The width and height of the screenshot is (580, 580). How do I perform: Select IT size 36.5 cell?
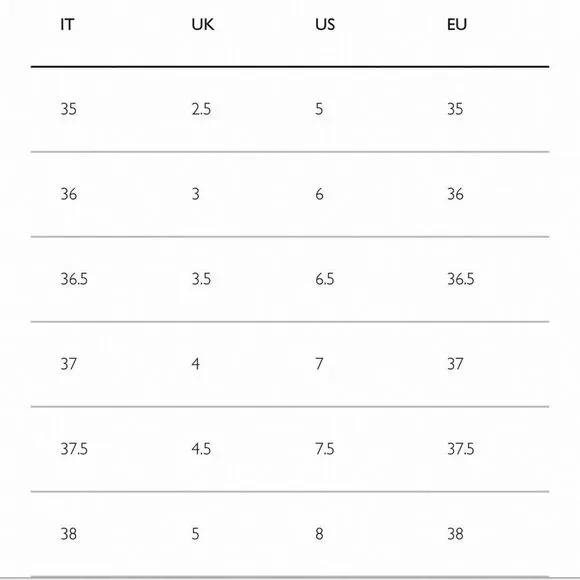74,279
